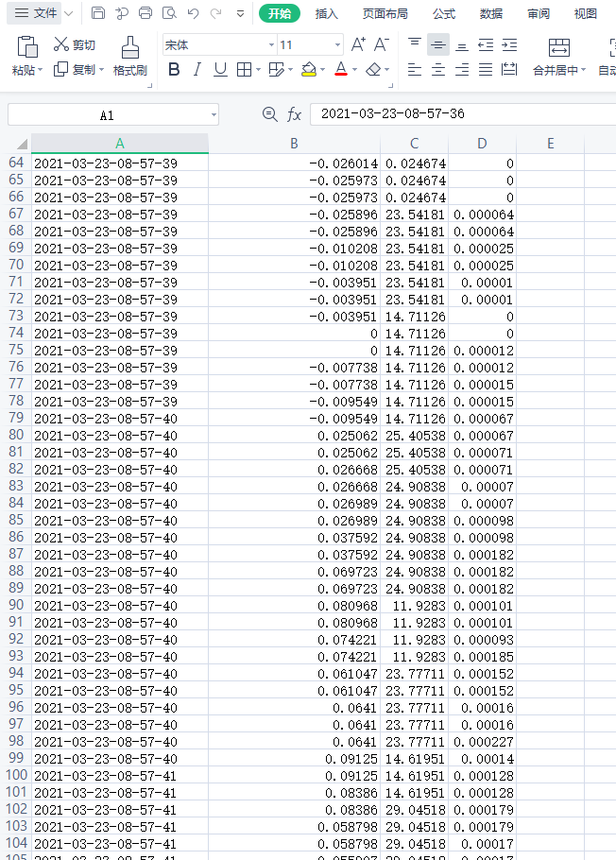616x860 pixels.
Task: Toggle Bold formatting
Action: pos(173,69)
